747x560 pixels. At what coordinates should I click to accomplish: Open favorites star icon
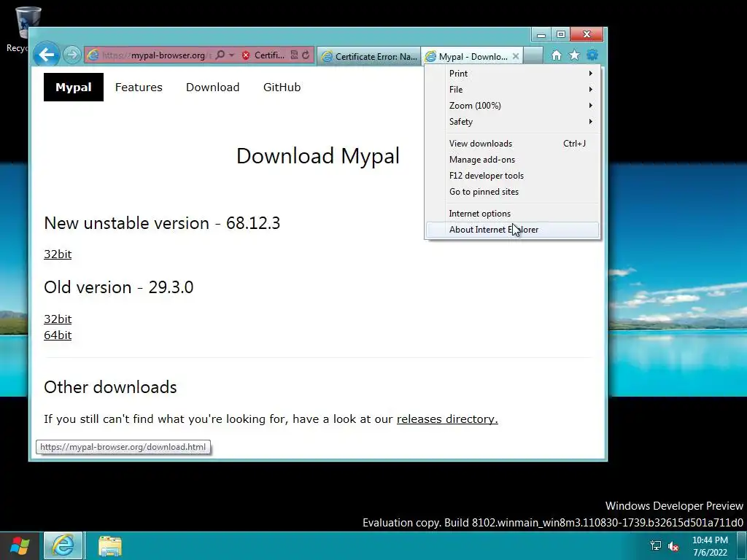point(575,55)
